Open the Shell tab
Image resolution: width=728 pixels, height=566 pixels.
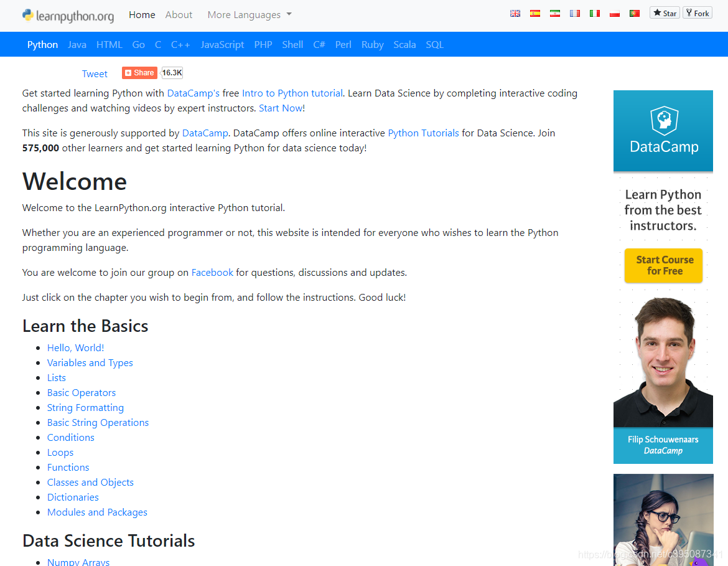tap(292, 45)
